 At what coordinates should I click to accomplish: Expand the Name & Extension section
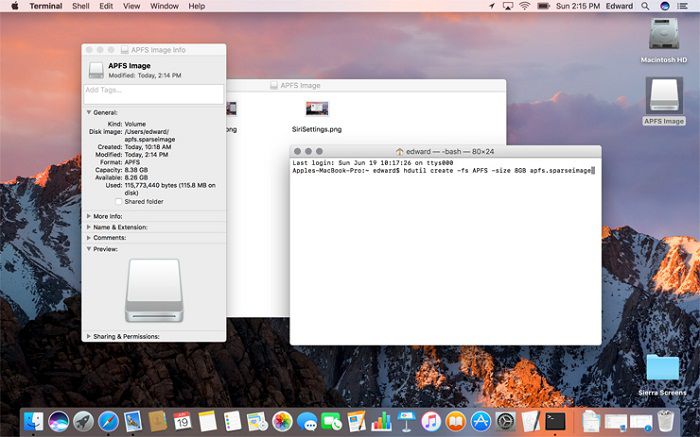[x=89, y=227]
